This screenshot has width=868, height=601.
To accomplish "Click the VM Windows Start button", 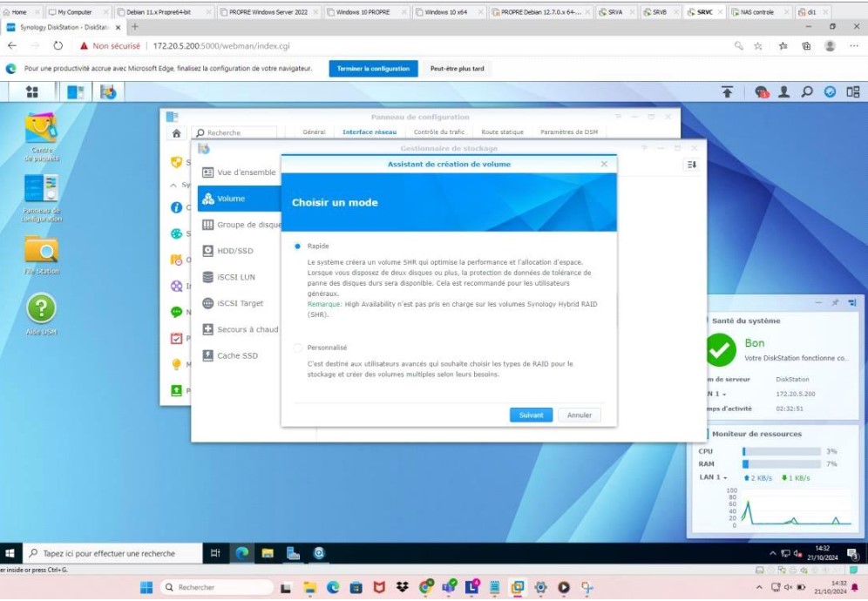I will tap(10, 553).
